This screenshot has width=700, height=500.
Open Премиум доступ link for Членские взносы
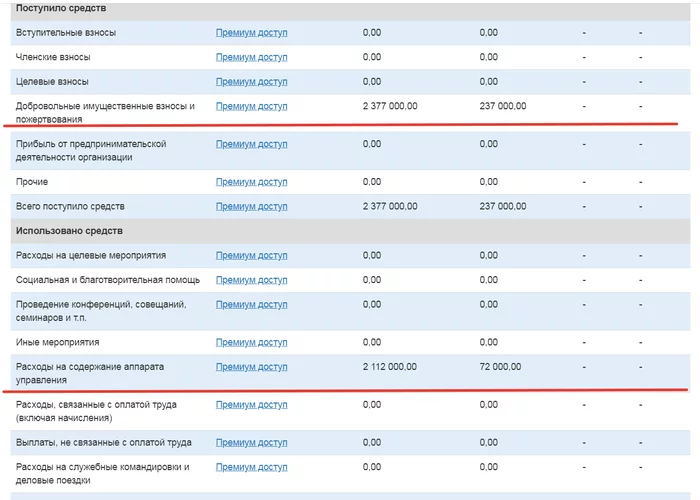251,57
